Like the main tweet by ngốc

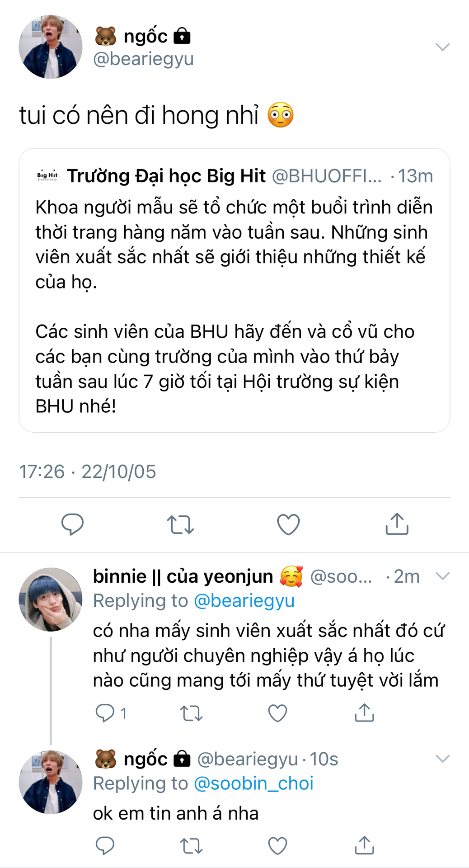click(288, 524)
